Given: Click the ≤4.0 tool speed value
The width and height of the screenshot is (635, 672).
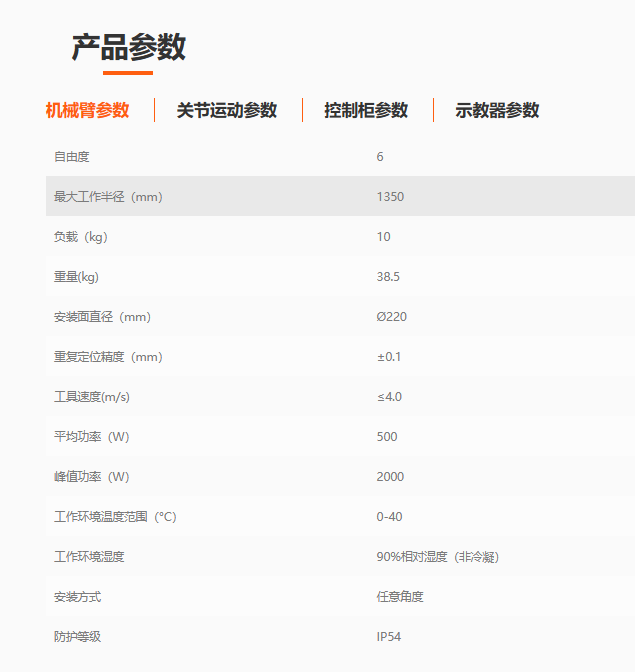Looking at the screenshot, I should pyautogui.click(x=389, y=397).
